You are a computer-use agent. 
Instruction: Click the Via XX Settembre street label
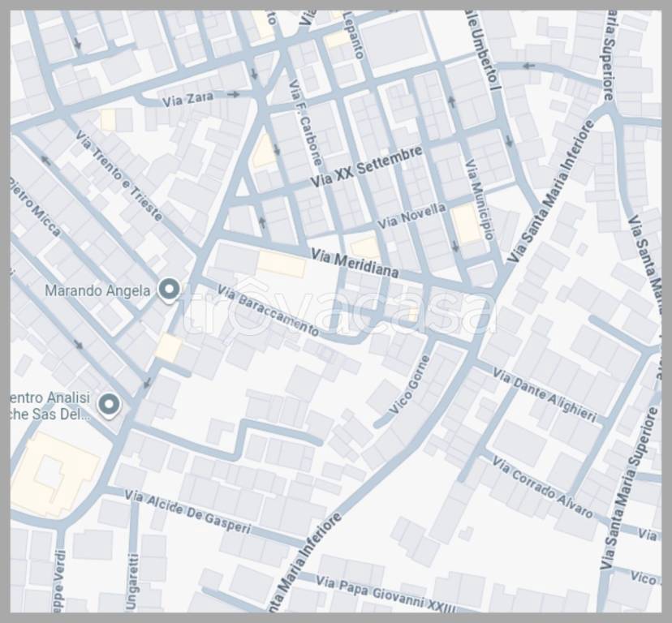(x=367, y=168)
